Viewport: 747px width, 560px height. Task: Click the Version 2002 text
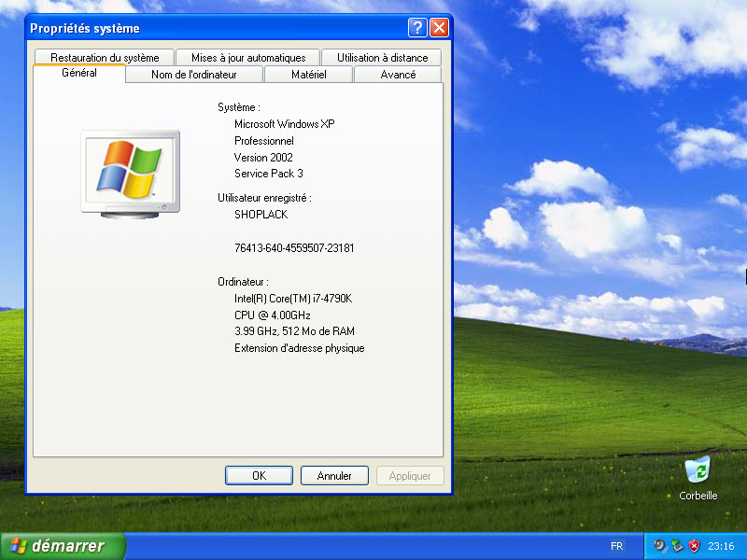click(x=263, y=158)
